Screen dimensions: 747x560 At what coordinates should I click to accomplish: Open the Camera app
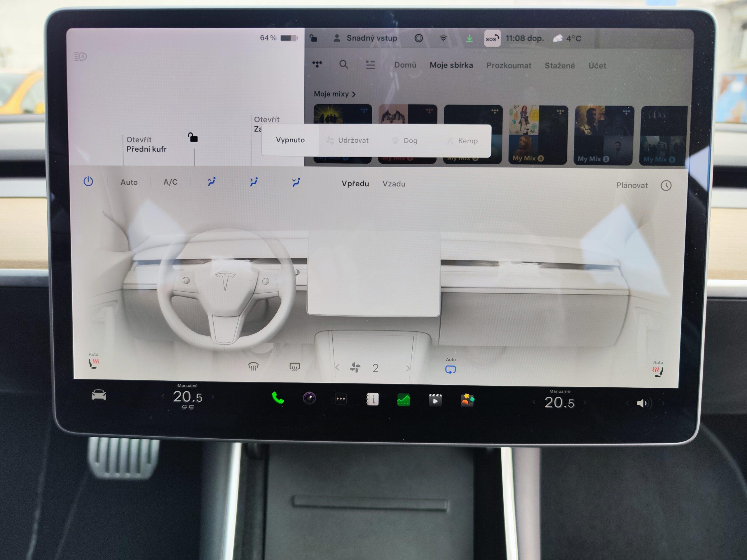pos(309,398)
